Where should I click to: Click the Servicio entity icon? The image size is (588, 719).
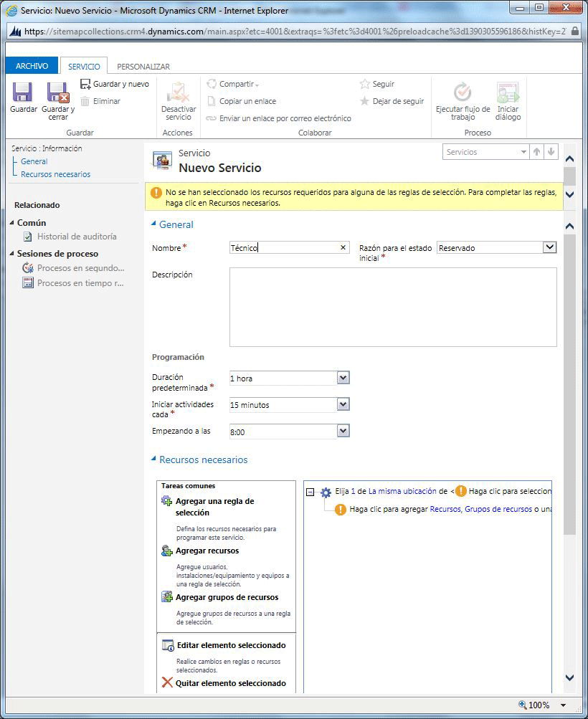pos(163,160)
